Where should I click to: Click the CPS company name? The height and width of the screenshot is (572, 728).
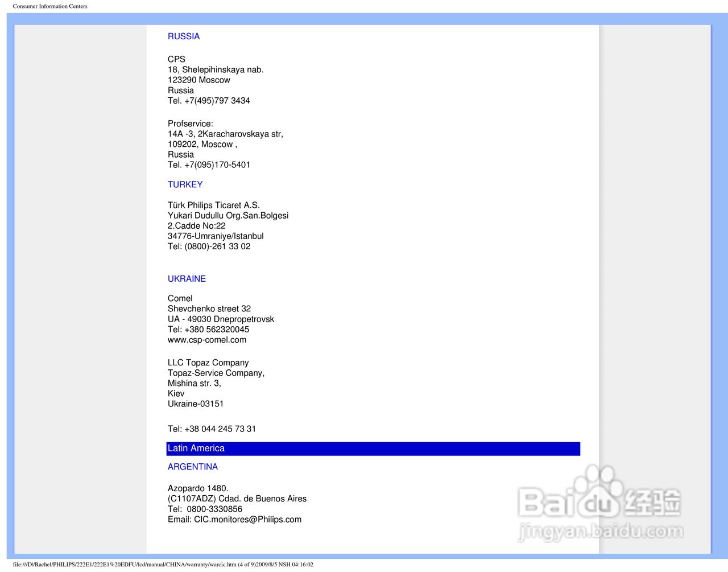click(176, 59)
